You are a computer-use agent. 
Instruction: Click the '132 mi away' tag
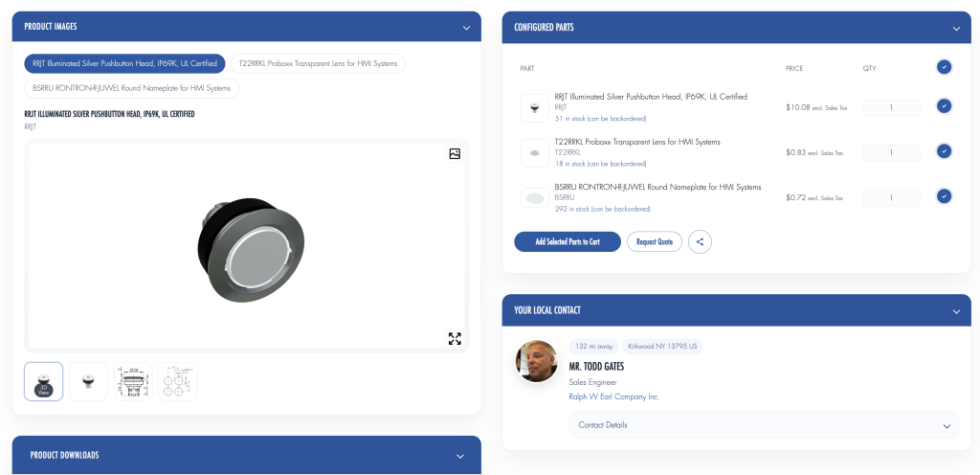click(x=593, y=347)
